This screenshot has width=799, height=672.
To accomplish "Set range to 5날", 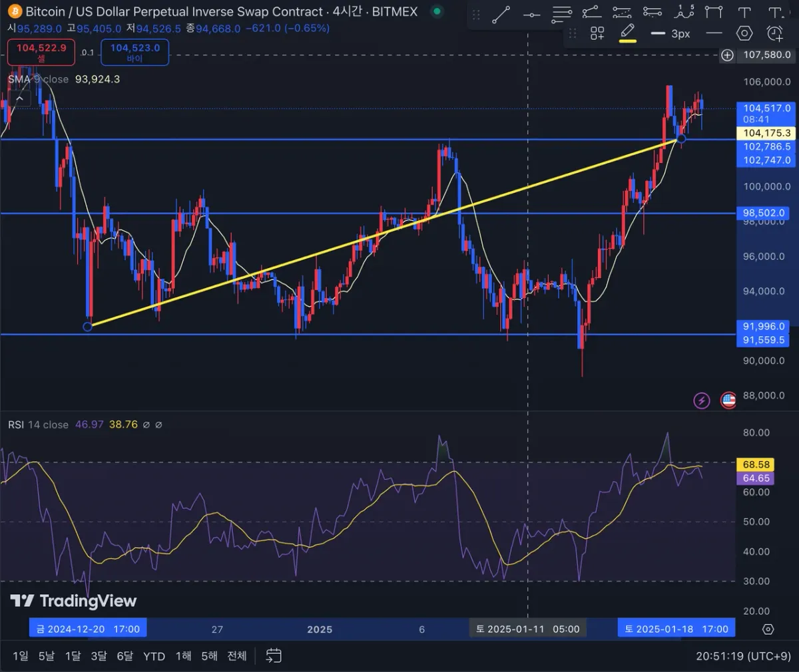I will (x=47, y=656).
